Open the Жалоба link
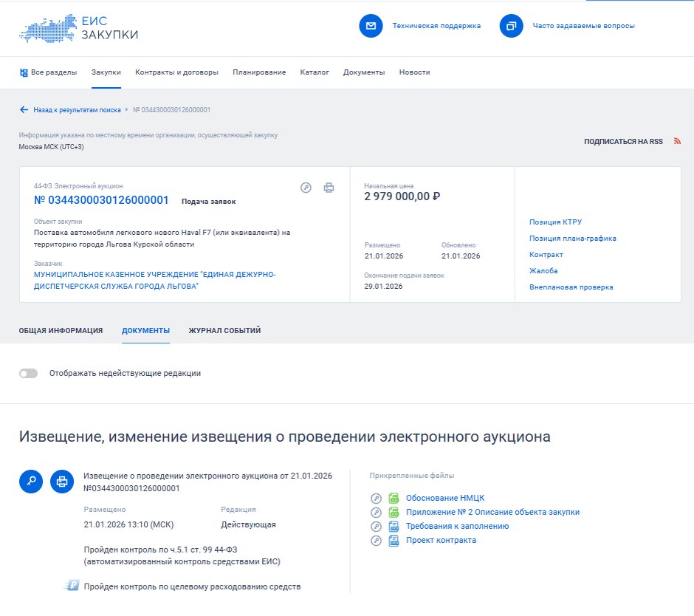694x616 pixels. tap(543, 271)
